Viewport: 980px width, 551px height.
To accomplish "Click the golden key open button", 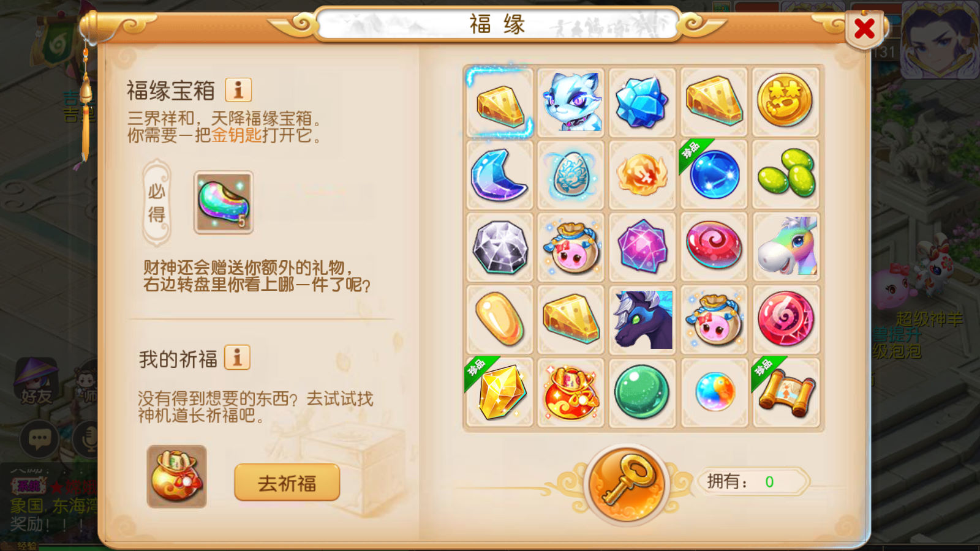I will (x=626, y=483).
